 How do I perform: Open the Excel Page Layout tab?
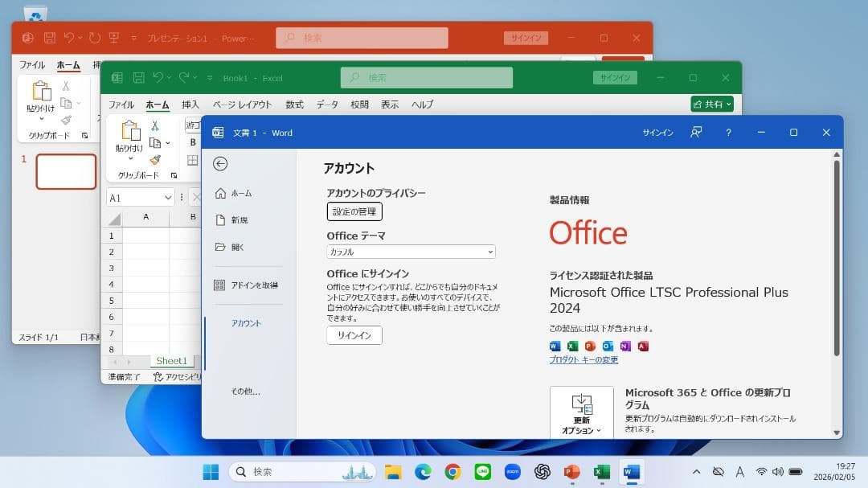(242, 105)
